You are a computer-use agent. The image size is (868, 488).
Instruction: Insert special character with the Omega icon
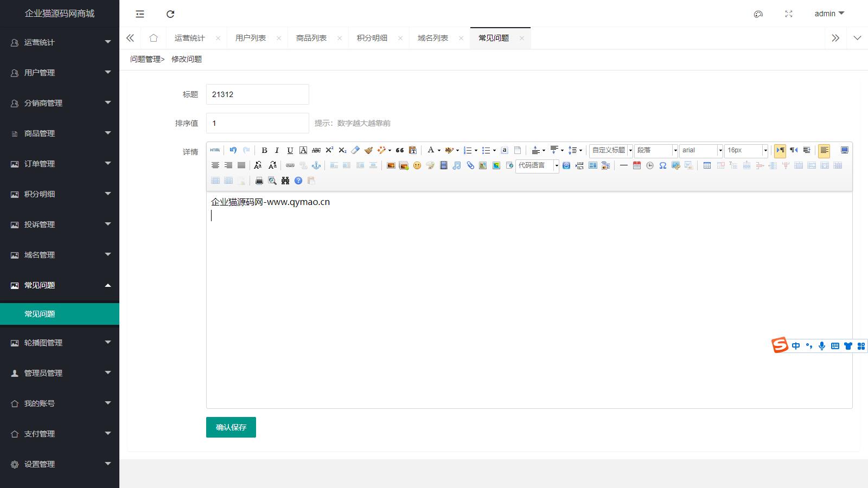(662, 165)
